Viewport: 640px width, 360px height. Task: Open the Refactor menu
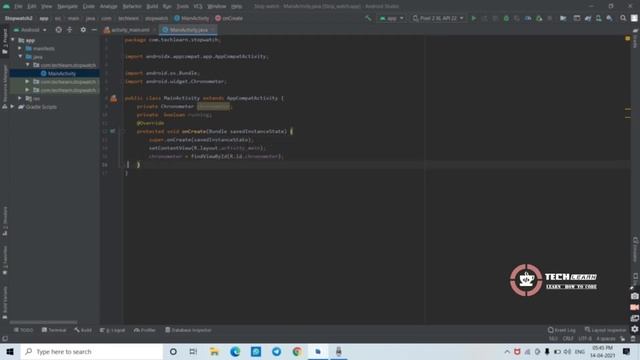[x=132, y=7]
